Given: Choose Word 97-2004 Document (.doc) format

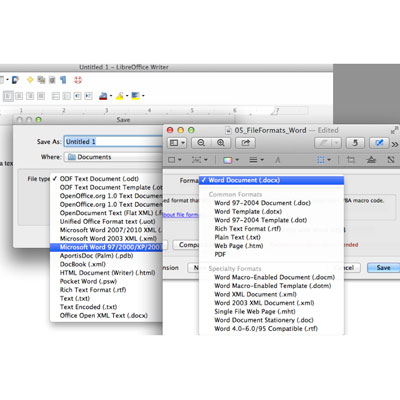Looking at the screenshot, I should pos(262,203).
